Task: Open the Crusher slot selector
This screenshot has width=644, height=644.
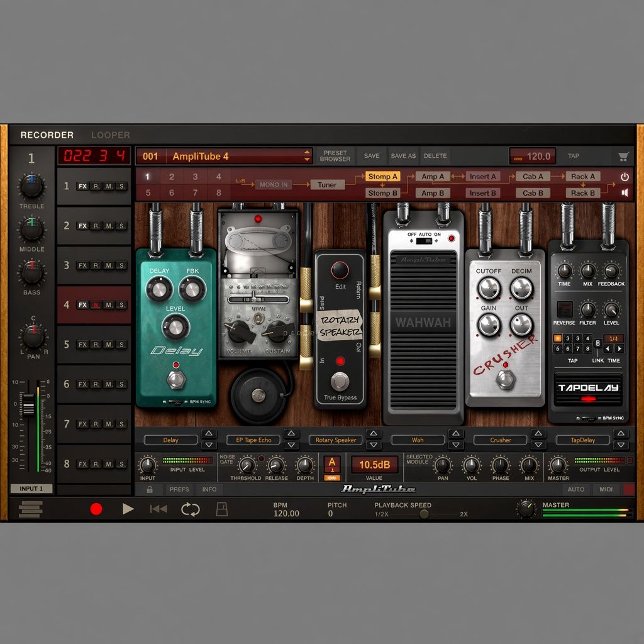Action: click(x=500, y=440)
